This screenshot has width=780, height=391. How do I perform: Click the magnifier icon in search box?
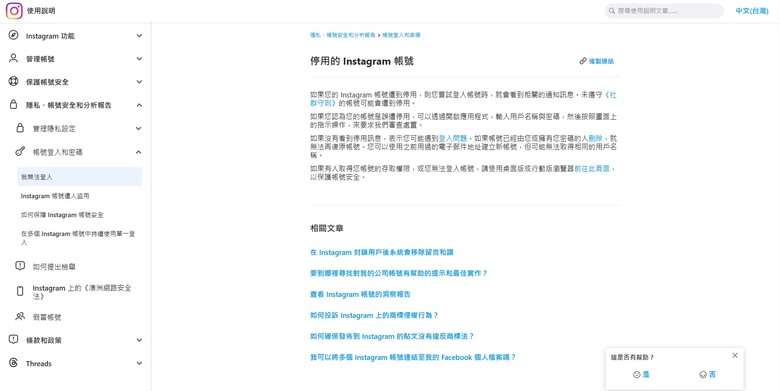pos(611,10)
